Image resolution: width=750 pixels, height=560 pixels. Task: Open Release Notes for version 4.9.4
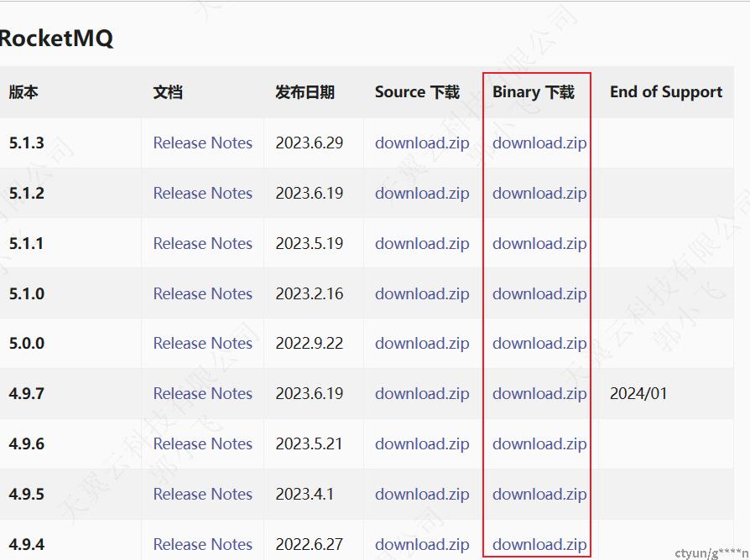(x=203, y=544)
